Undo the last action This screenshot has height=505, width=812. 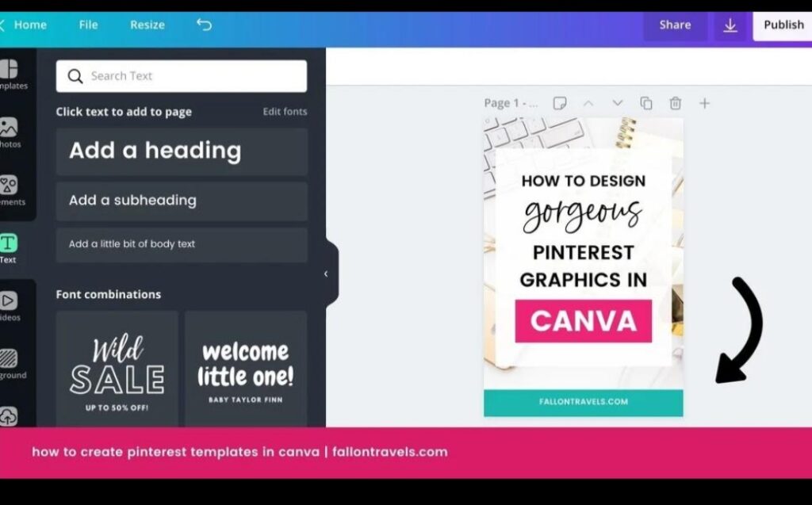pos(204,25)
